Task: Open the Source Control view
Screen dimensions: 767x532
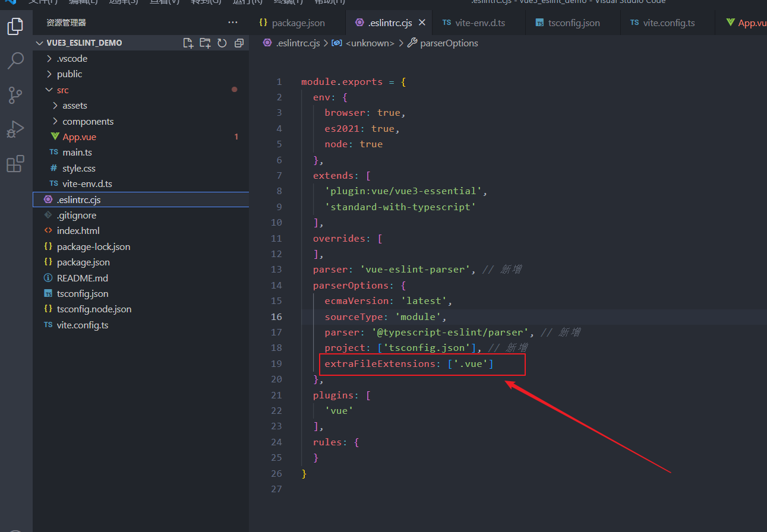Action: 15,94
